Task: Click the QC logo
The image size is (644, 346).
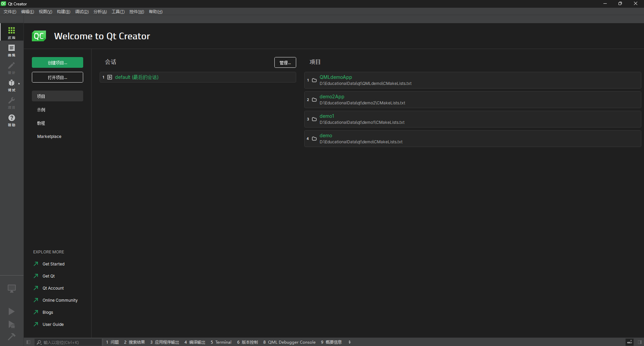Action: (39, 36)
